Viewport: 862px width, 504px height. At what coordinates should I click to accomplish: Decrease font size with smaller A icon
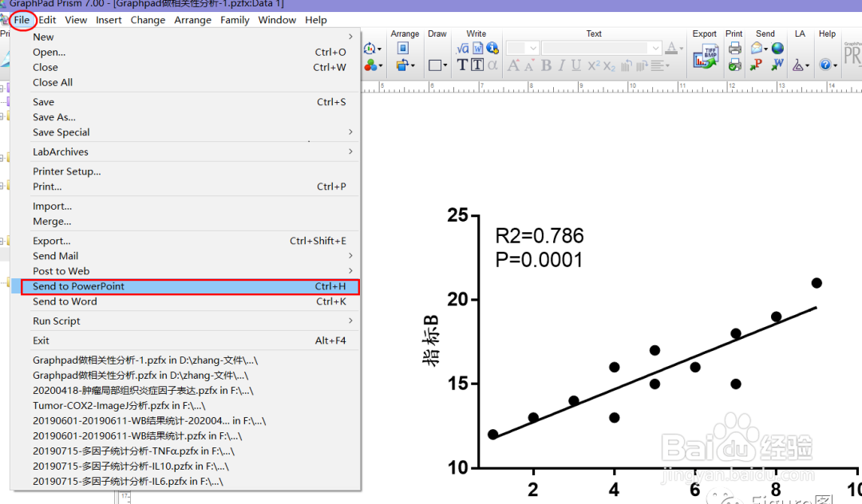529,65
